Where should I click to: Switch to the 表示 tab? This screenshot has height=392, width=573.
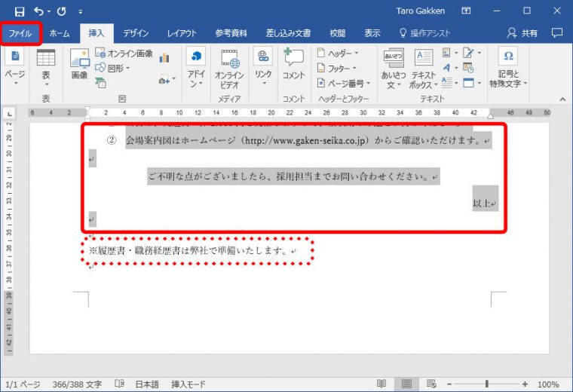[372, 34]
